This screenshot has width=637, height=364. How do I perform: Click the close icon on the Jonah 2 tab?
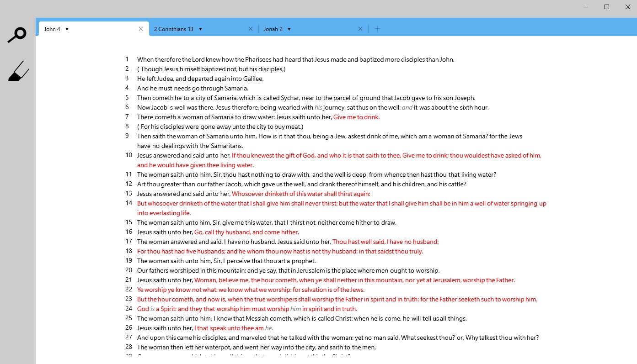(360, 28)
